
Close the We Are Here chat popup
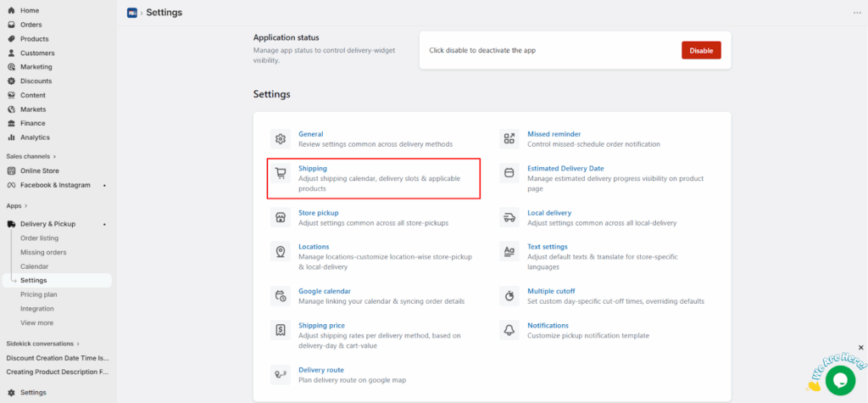(860, 347)
